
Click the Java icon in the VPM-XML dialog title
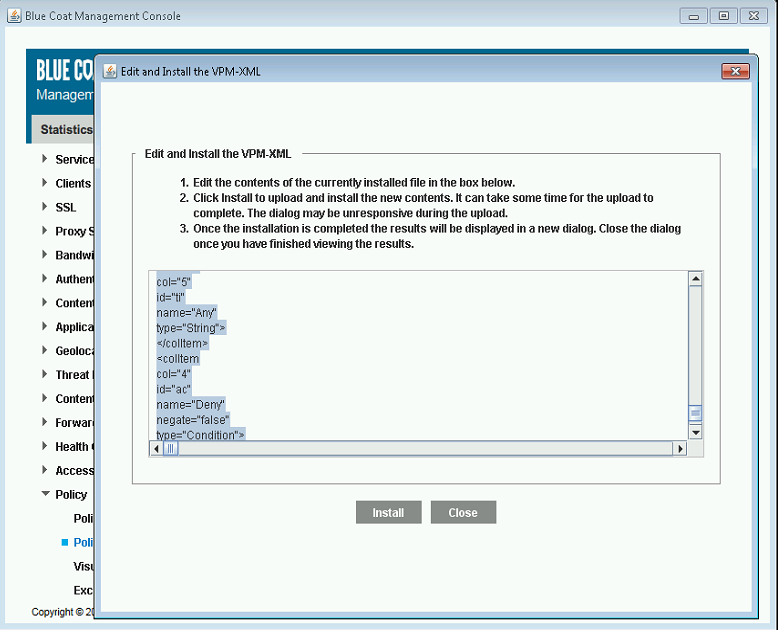tap(110, 71)
